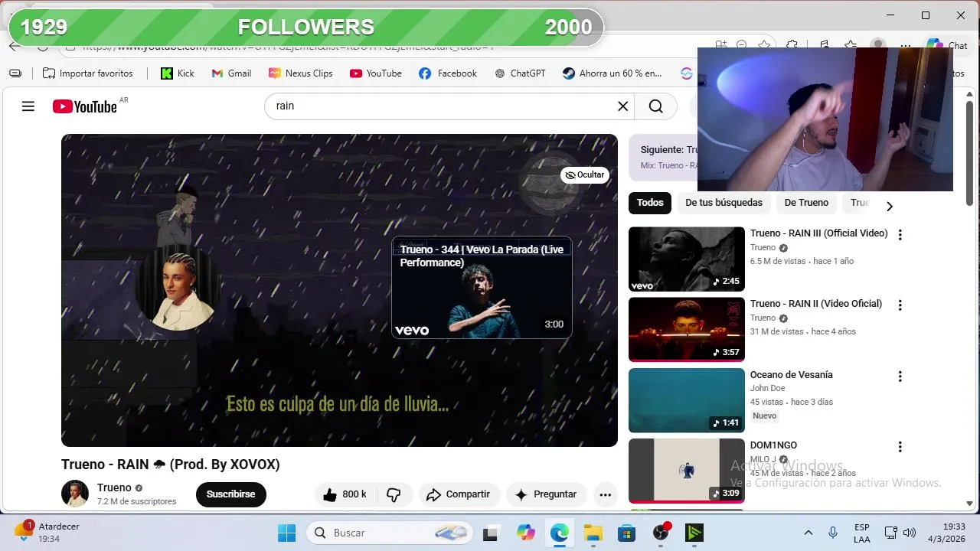Select the De tus búsquedas chip

coord(724,203)
